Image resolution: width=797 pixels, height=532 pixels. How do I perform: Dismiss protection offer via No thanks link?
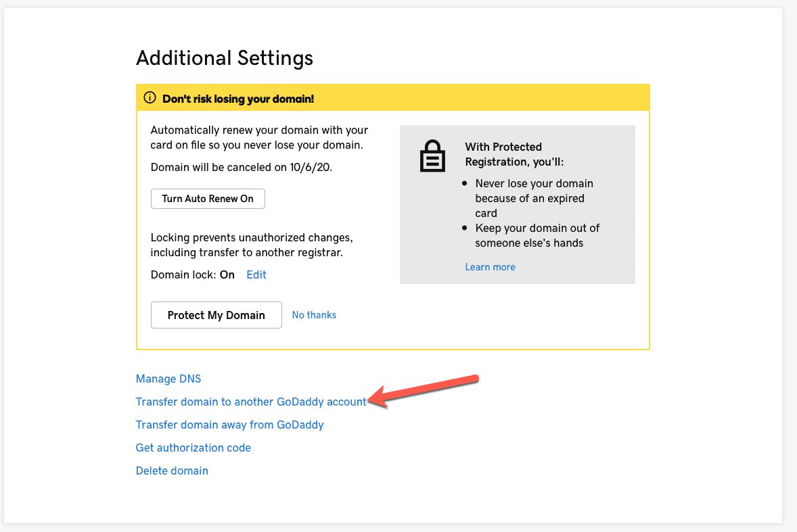click(314, 314)
